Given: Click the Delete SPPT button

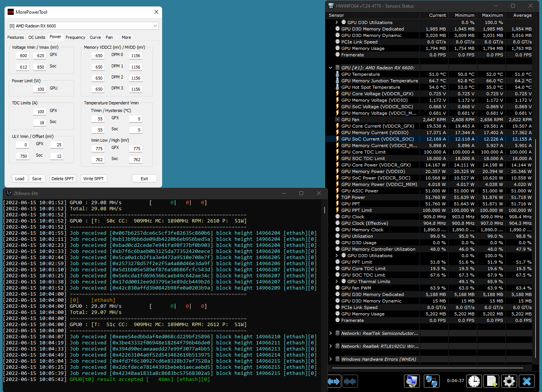Looking at the screenshot, I should click(63, 179).
